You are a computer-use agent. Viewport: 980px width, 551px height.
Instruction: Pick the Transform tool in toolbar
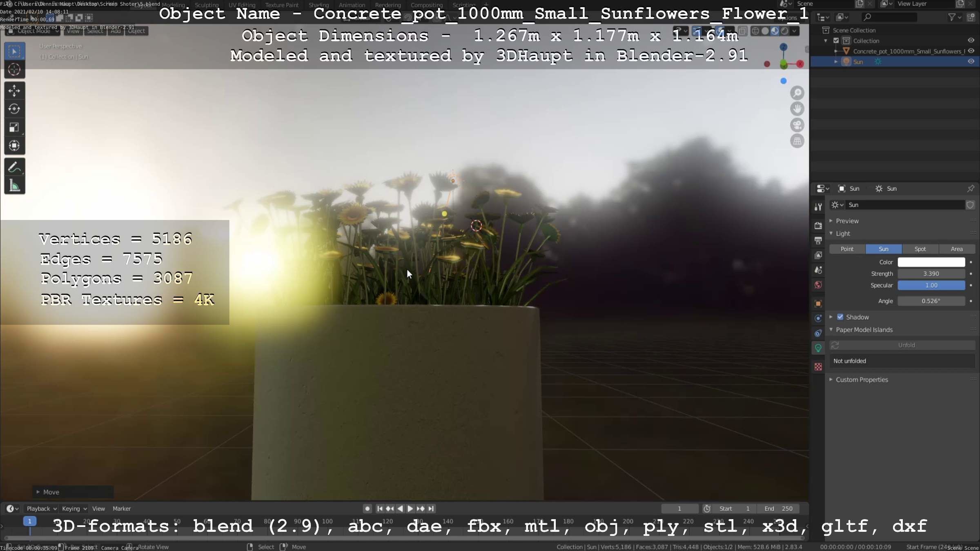(14, 146)
